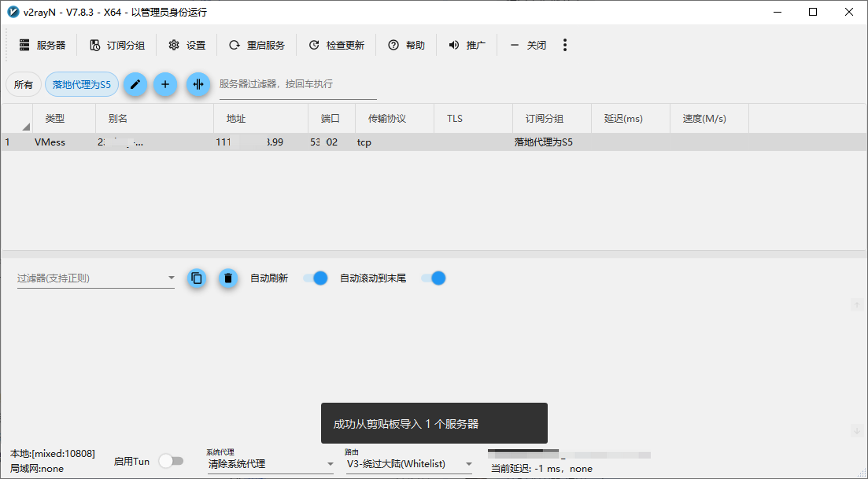The width and height of the screenshot is (868, 479).
Task: Select the 所有 (All) group tab
Action: click(x=24, y=85)
